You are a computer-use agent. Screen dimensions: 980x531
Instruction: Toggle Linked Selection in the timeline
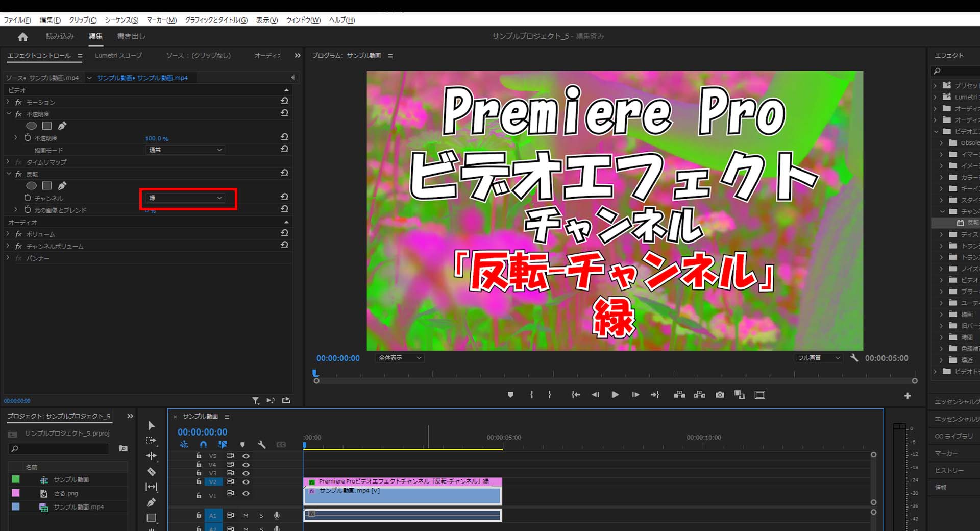point(223,445)
